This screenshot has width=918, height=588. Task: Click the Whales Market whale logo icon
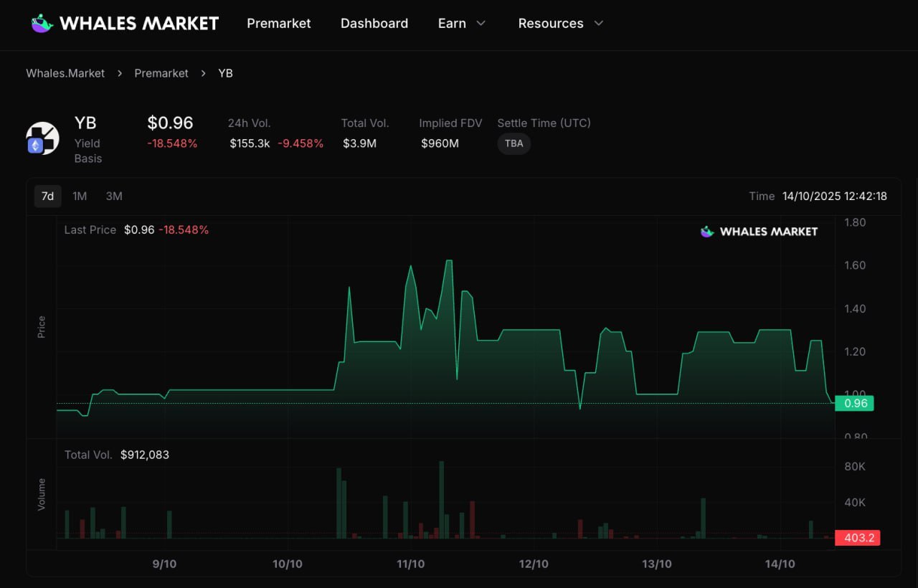pos(42,24)
